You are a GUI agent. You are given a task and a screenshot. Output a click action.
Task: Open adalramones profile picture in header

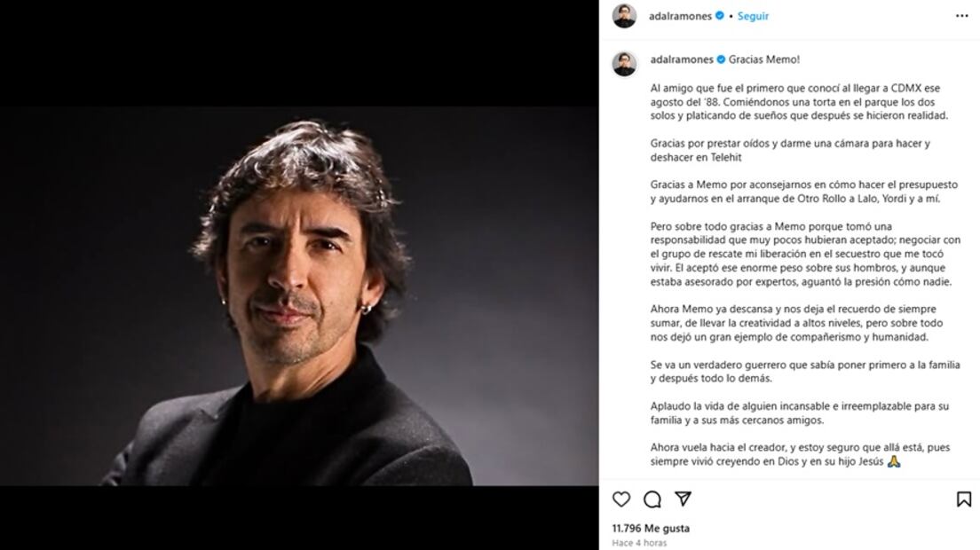click(624, 16)
